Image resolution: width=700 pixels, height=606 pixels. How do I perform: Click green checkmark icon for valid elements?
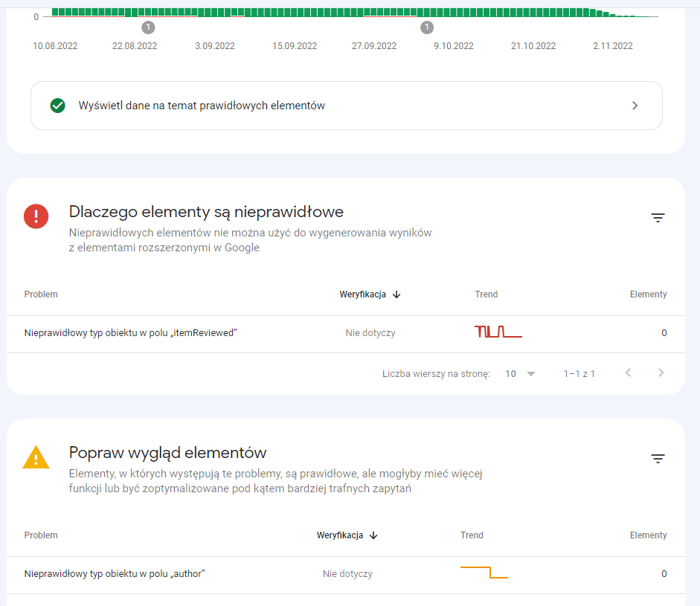57,106
